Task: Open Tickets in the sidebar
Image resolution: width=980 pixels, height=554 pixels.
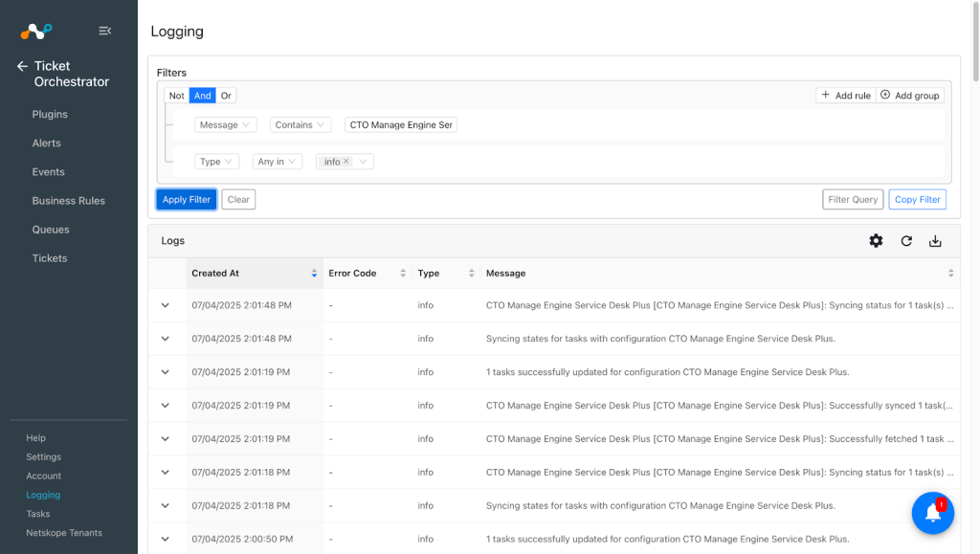Action: pyautogui.click(x=50, y=258)
